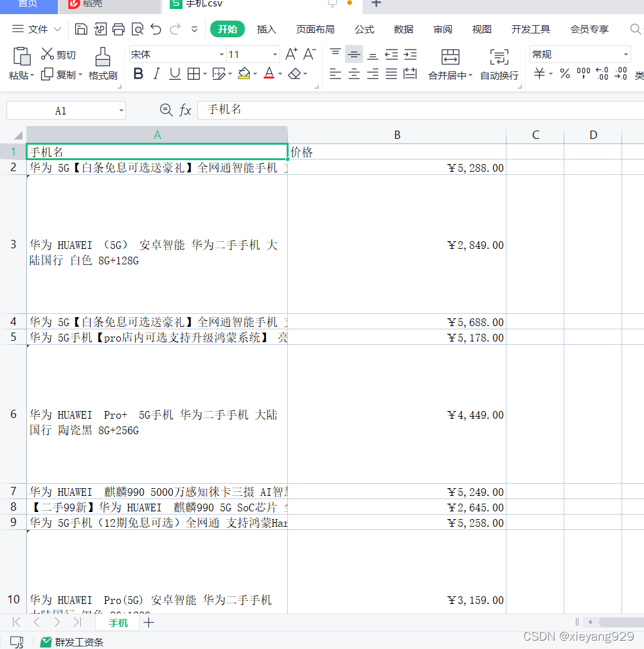Select the 手机 sheet tab
This screenshot has width=644, height=649.
point(118,623)
